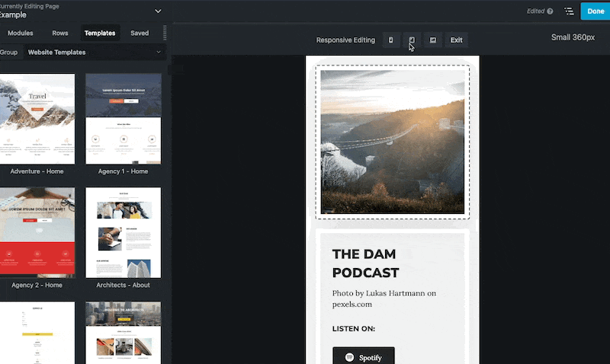
Task: Click the Agency 1 - Home label
Action: click(123, 171)
